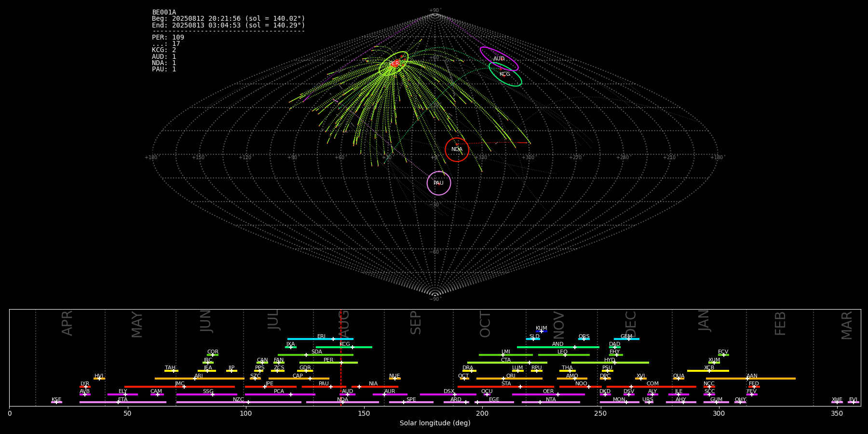Image resolution: width=868 pixels, height=434 pixels.
Task: Click the DEC month label in the timeline
Action: 631,324
